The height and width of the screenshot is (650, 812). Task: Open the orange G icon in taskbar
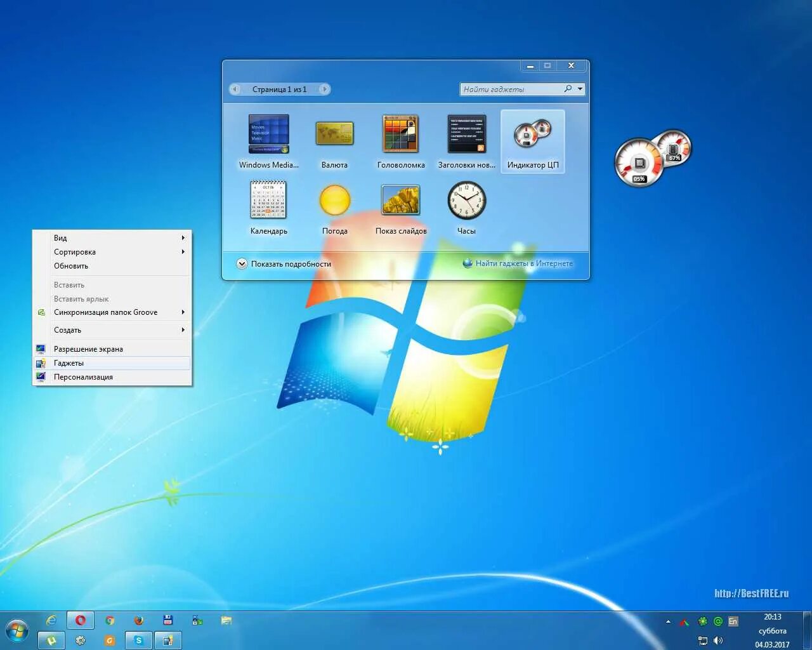[110, 640]
